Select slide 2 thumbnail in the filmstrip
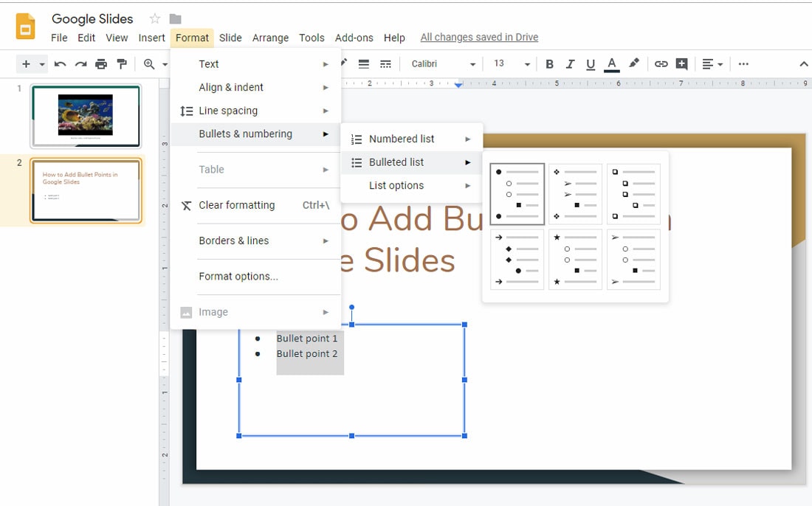The image size is (812, 506). coord(86,190)
